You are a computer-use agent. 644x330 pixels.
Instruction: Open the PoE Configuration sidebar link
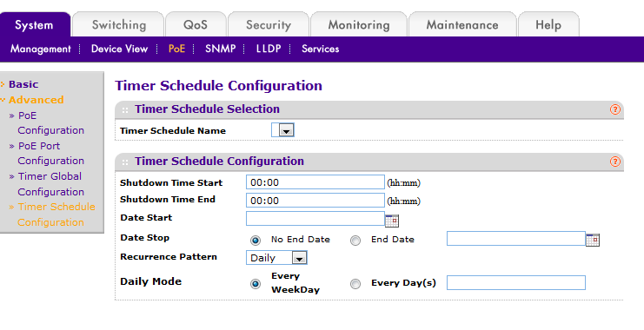(x=50, y=122)
